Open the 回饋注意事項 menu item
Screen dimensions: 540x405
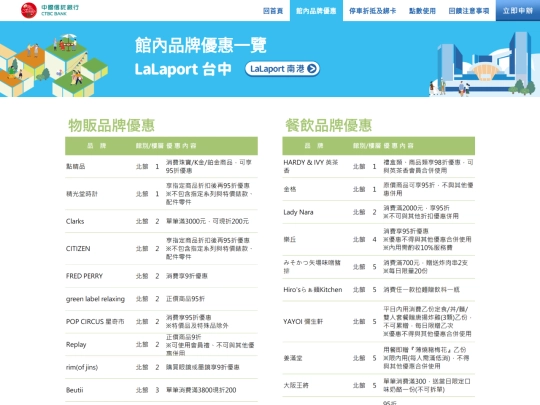469,11
